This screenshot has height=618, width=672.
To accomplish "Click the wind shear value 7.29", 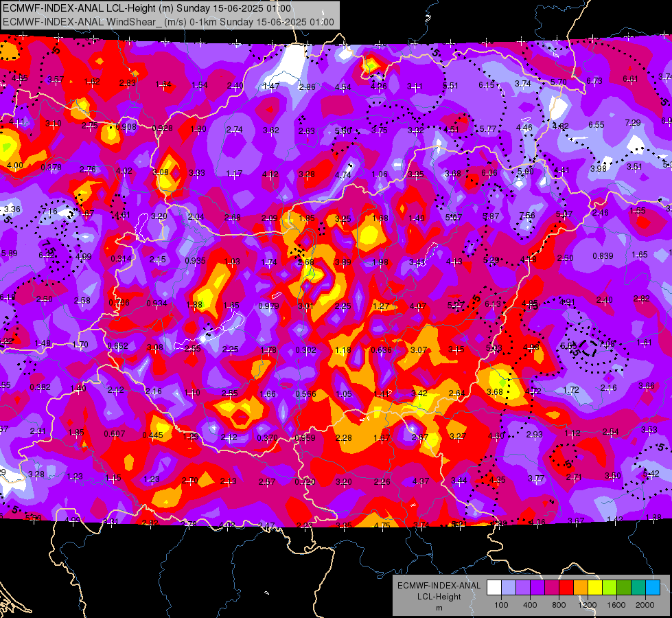I will click(x=633, y=123).
